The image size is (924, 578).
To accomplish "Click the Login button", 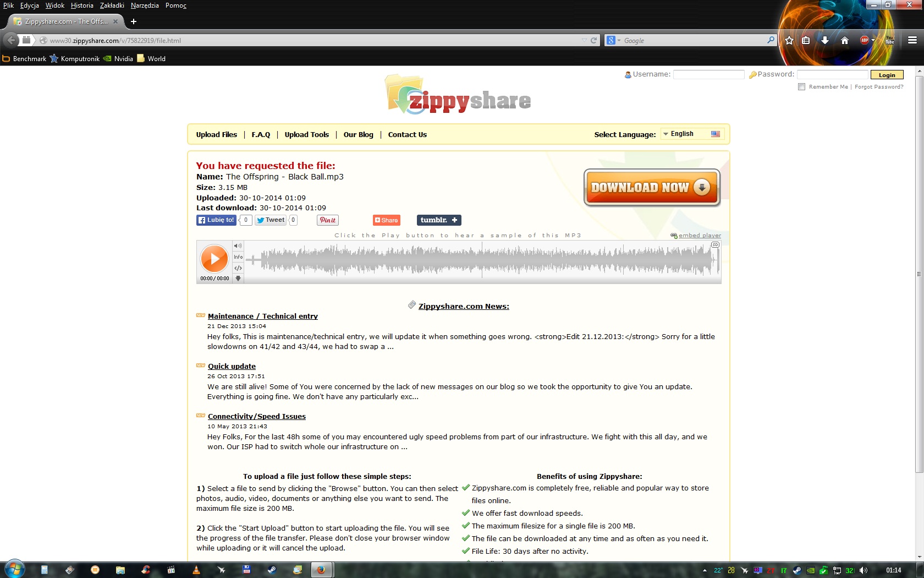I will (887, 75).
